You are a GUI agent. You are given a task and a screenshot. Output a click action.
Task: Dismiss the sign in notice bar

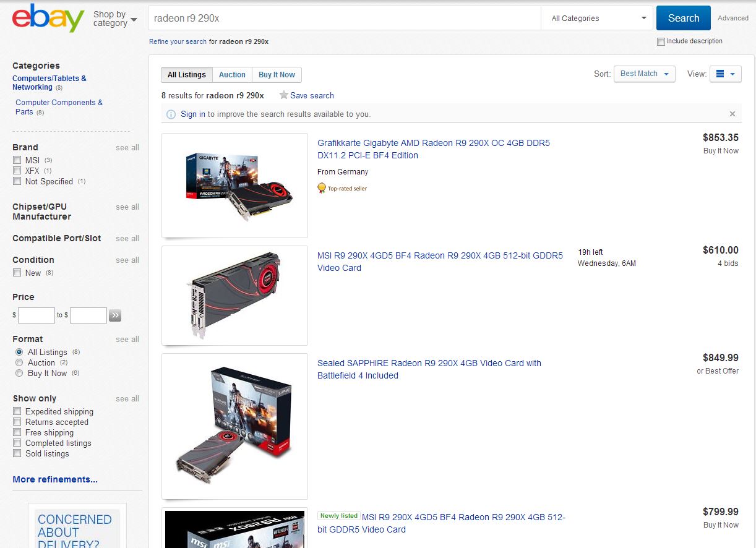tap(732, 114)
